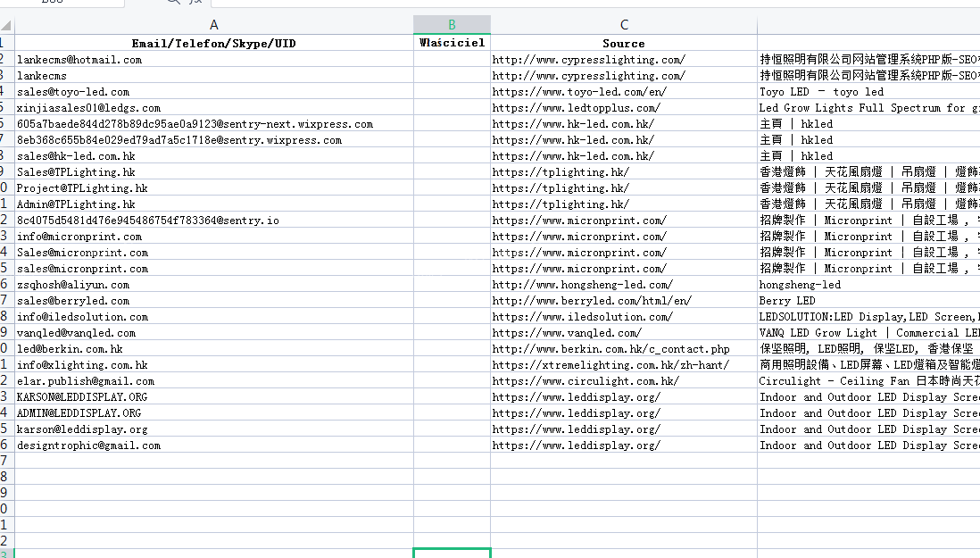Select column A header
This screenshot has width=980, height=558.
point(213,25)
